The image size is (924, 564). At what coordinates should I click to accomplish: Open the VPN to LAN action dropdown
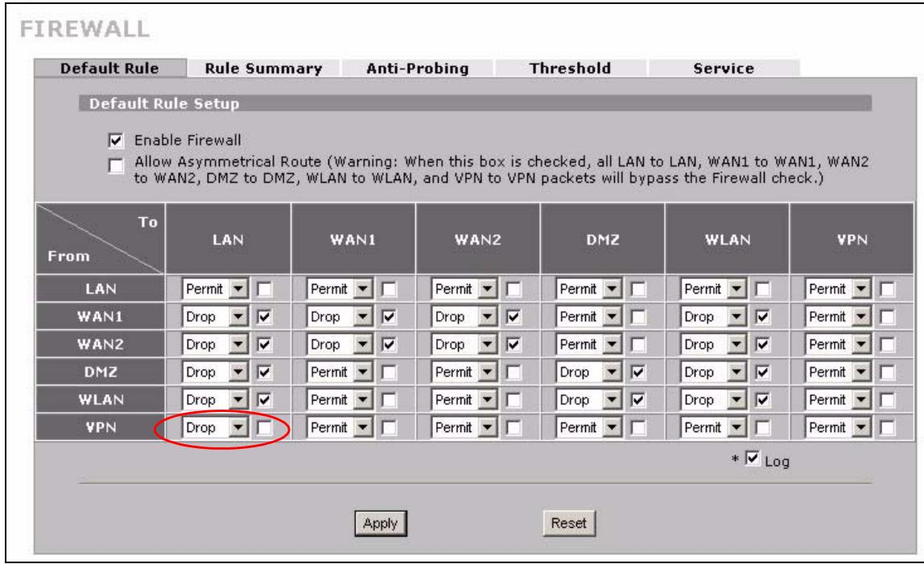[x=215, y=427]
